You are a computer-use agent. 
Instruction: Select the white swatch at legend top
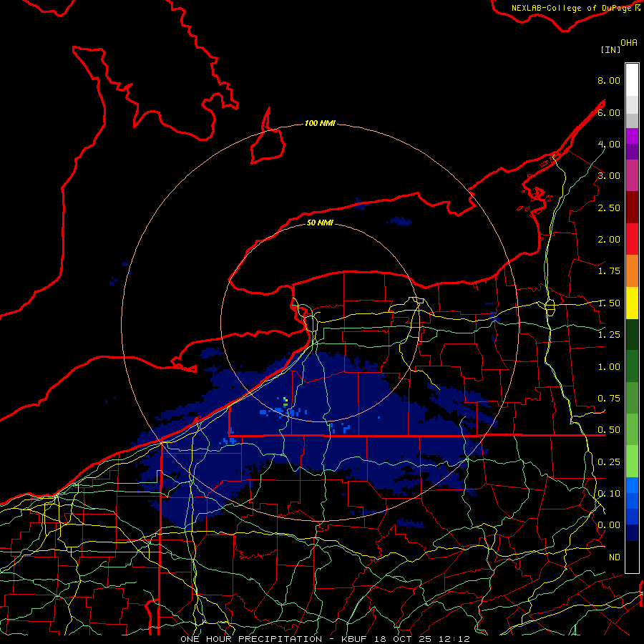coord(632,80)
